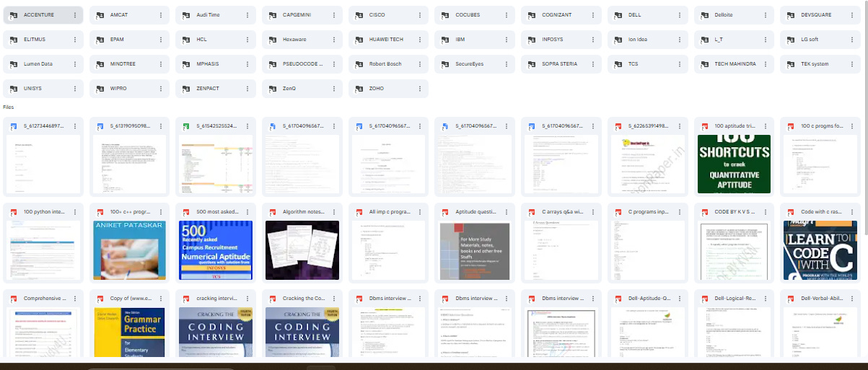Click the HUAWEI TECH folder icon
This screenshot has width=868, height=370.
[x=359, y=39]
